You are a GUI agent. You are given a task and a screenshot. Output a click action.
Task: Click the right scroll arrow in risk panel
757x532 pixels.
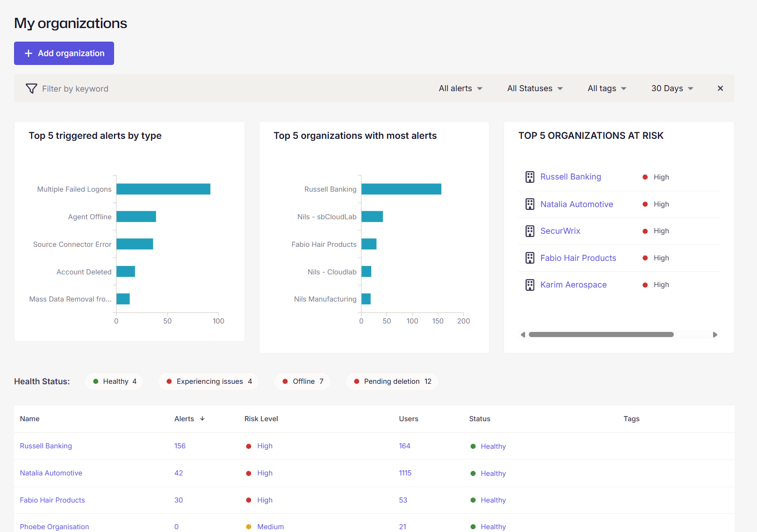tap(715, 335)
